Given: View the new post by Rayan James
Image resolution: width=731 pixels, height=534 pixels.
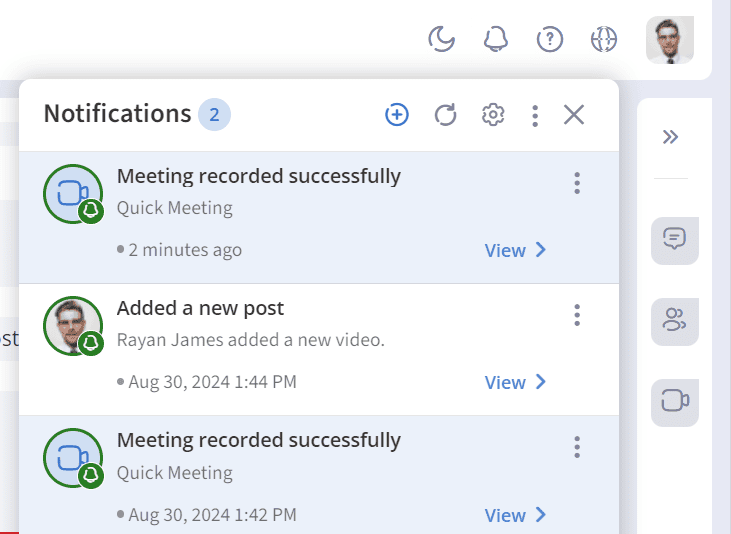Looking at the screenshot, I should (515, 382).
